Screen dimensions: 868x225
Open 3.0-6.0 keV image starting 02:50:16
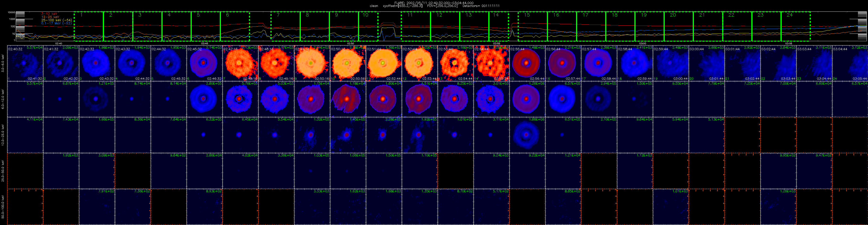click(x=348, y=63)
